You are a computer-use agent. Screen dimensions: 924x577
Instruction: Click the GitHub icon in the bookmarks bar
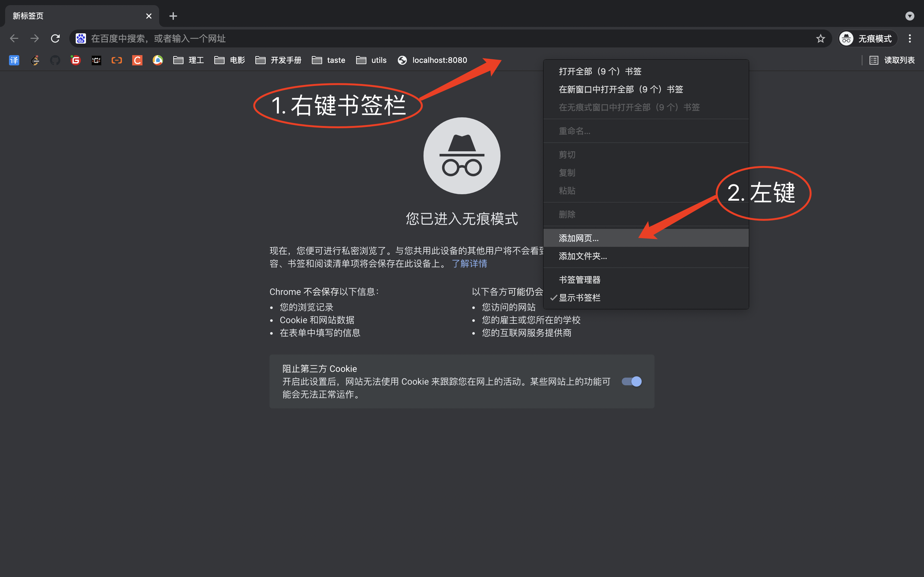pos(55,60)
